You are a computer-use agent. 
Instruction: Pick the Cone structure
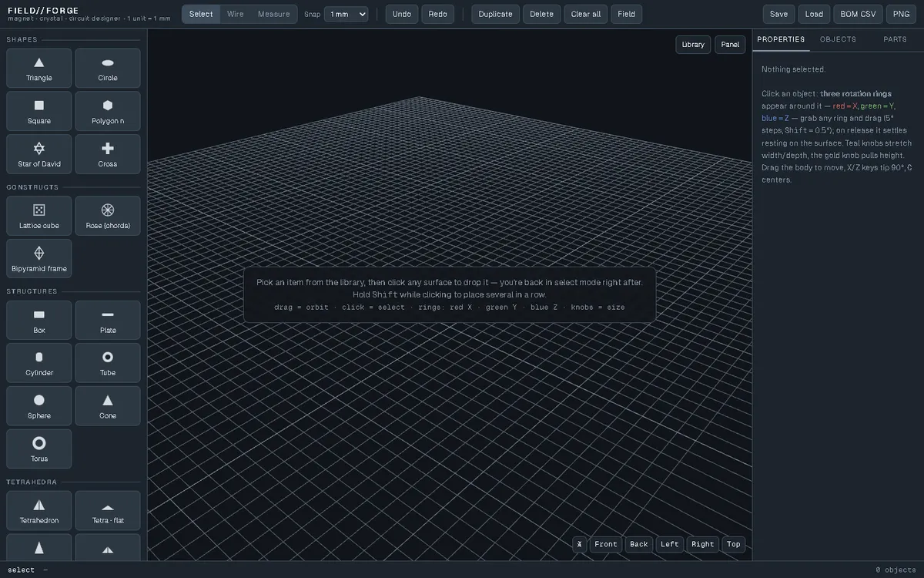coord(108,406)
